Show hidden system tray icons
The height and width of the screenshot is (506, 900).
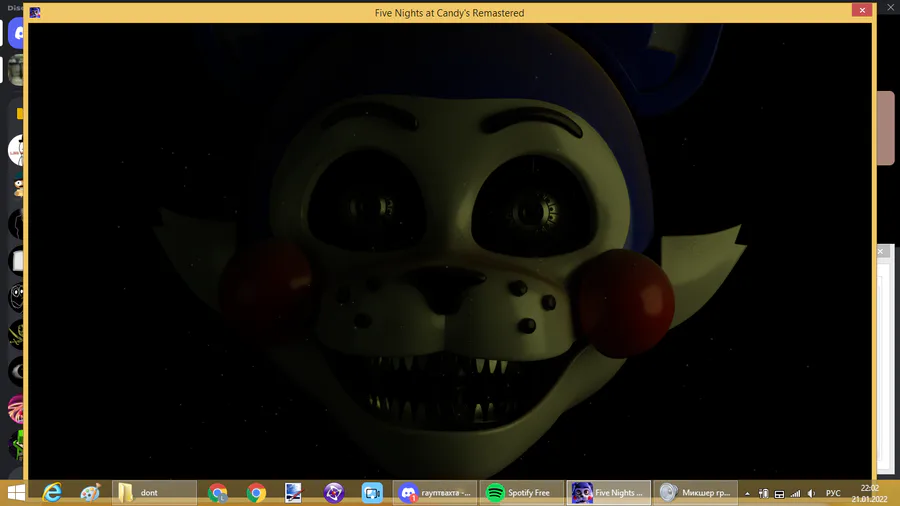pyautogui.click(x=747, y=493)
